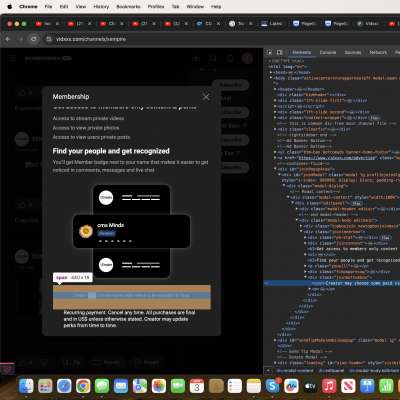This screenshot has height=400, width=400.
Task: Select the 'Find your people and get recognized' h3 node
Action: (353, 260)
